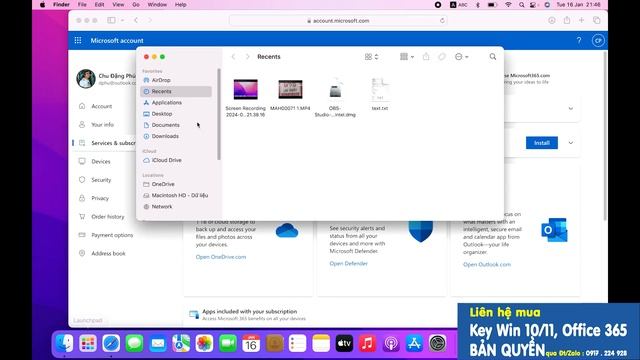Viewport: 640px width, 360px height.
Task: Open Safari from the Dock
Action: (x=111, y=344)
